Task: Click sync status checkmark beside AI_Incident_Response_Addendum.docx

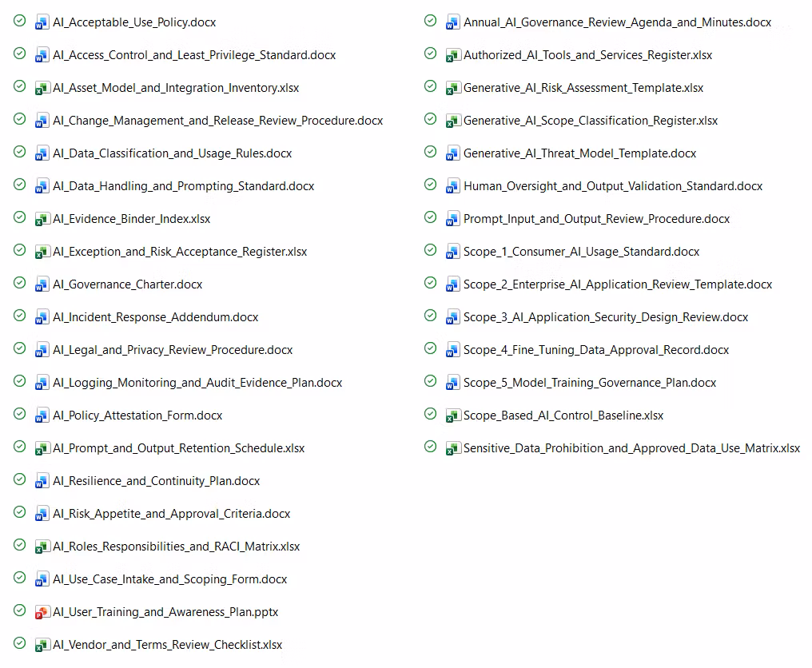Action: pyautogui.click(x=20, y=316)
